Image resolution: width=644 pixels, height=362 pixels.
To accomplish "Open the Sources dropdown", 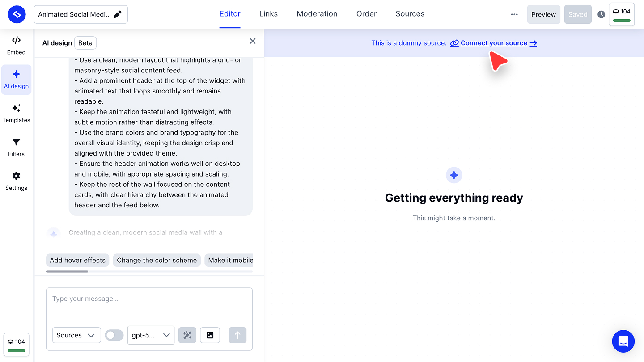I will click(76, 335).
